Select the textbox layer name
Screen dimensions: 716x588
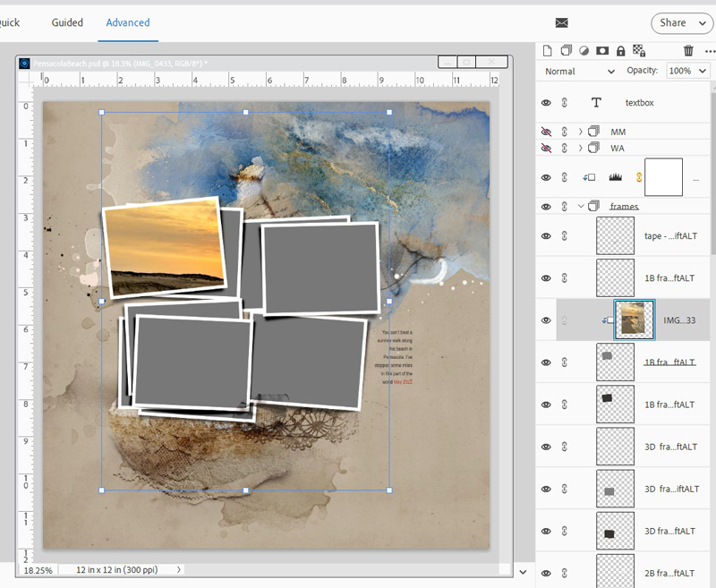pyautogui.click(x=639, y=103)
